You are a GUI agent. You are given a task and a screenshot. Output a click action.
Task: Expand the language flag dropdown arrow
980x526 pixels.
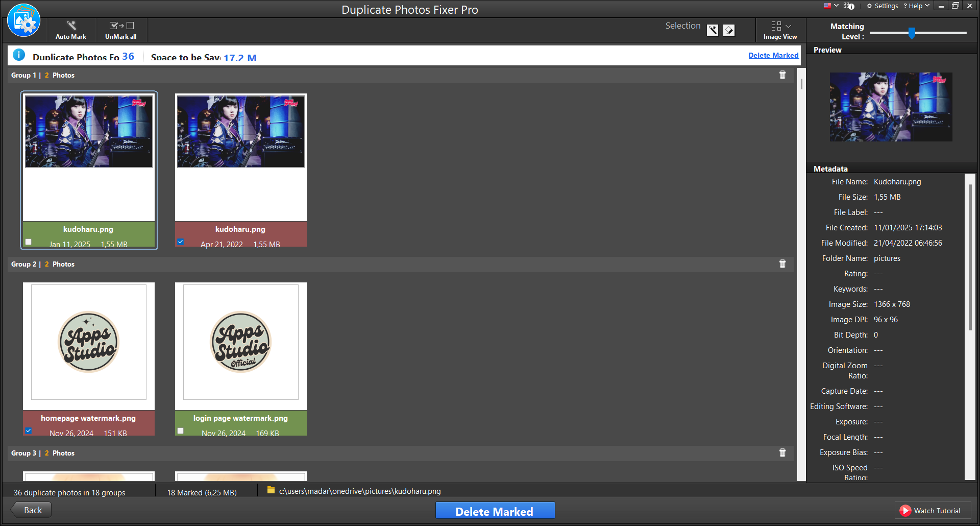click(836, 6)
